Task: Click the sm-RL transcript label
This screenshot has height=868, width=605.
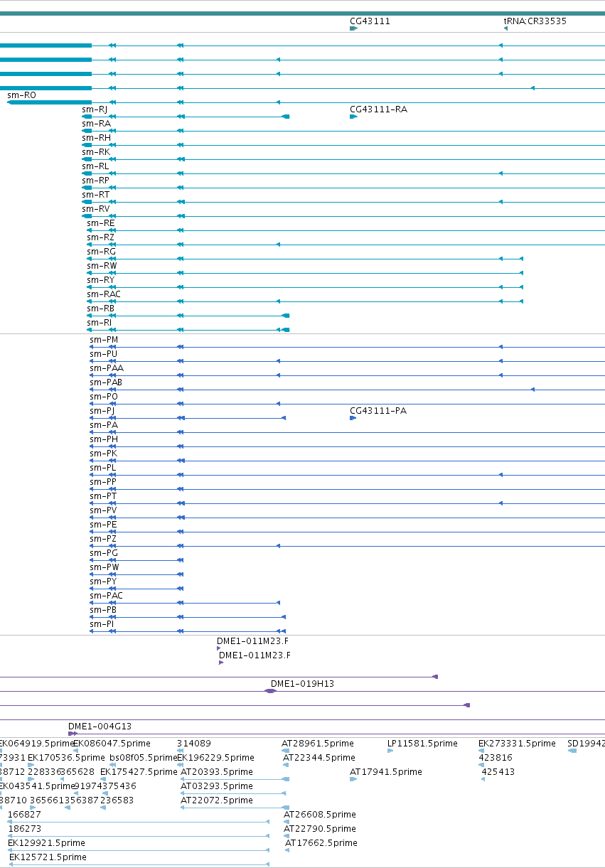Action: tap(95, 166)
